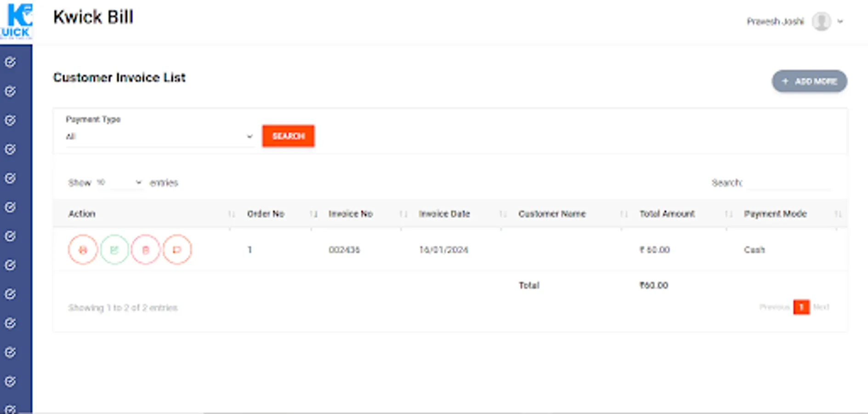Screen dimensions: 868x414
Task: Click the table Search input field
Action: pyautogui.click(x=789, y=183)
